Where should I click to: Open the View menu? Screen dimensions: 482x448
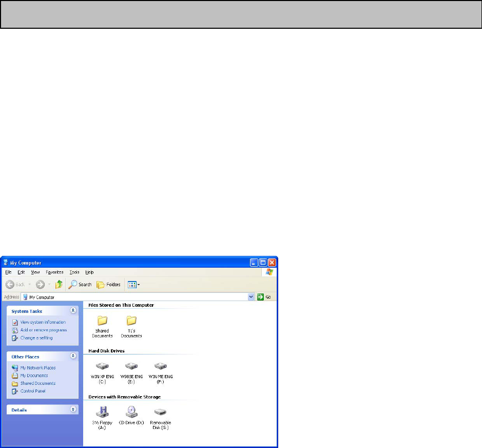[x=35, y=272]
